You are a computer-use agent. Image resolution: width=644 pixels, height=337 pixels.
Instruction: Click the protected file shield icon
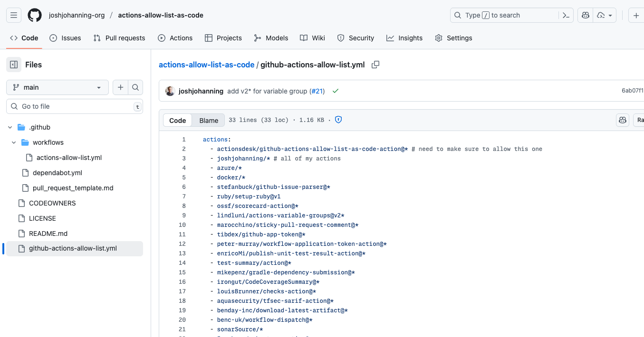coord(338,120)
